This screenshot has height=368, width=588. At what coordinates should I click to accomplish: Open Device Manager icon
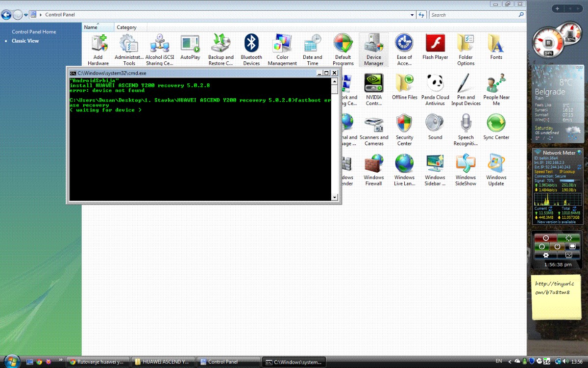(x=374, y=50)
